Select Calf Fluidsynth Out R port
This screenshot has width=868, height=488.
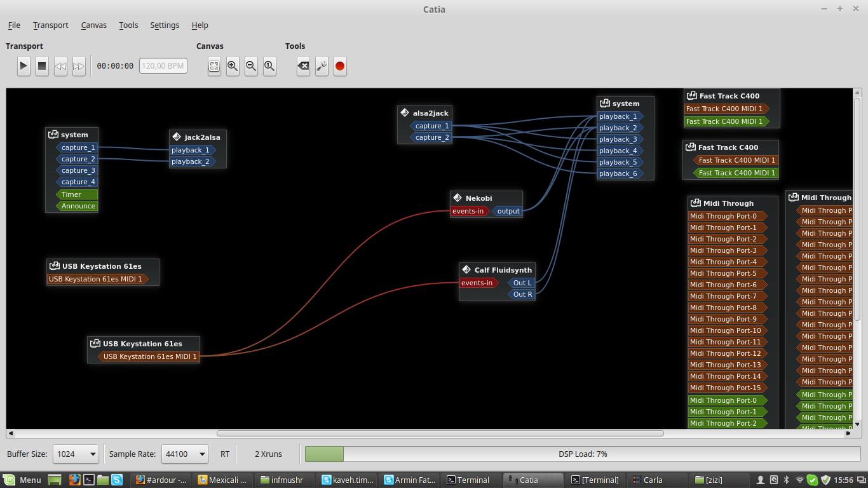coord(522,294)
